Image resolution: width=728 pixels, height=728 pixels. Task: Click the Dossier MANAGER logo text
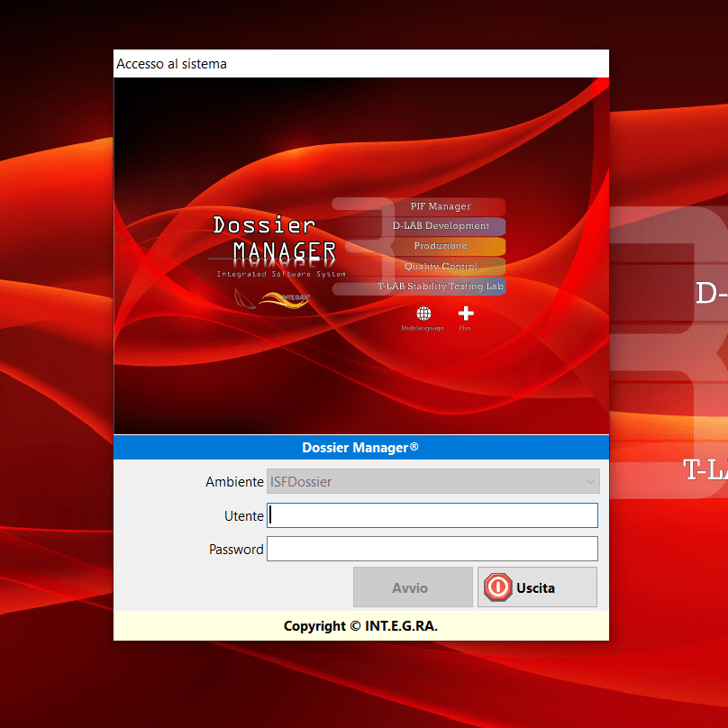point(275,239)
